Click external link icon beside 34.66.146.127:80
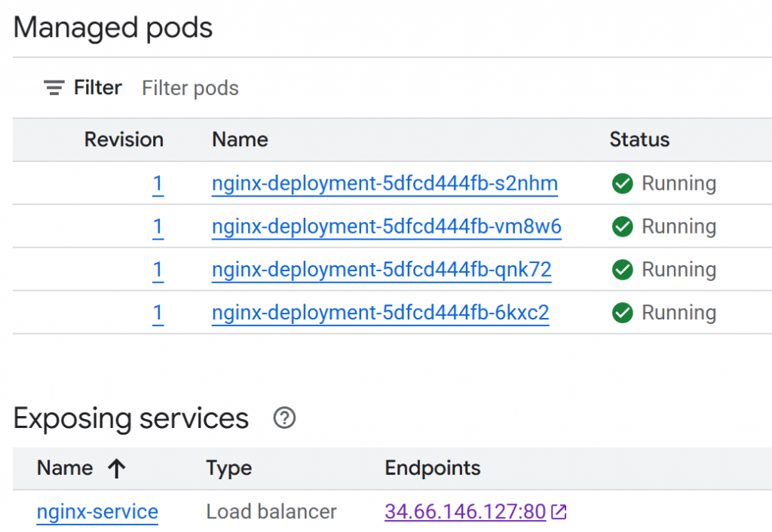Viewport: 772px width, 532px height. click(559, 512)
